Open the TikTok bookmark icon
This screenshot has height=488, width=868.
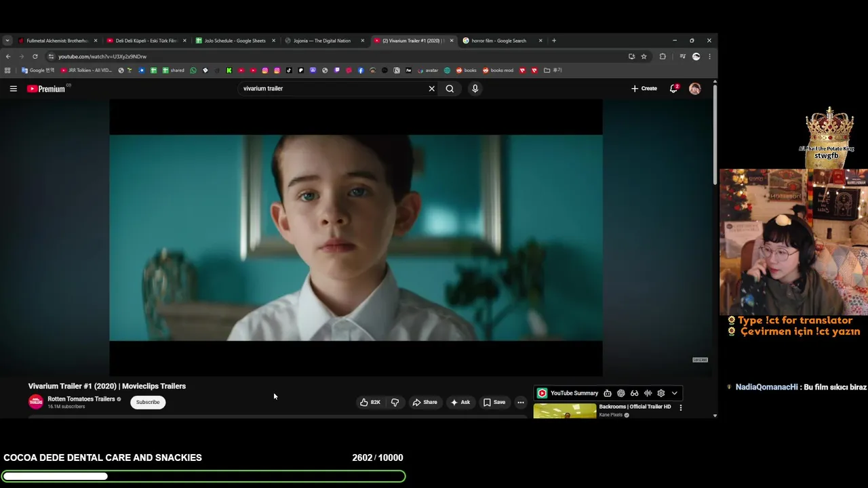(289, 70)
